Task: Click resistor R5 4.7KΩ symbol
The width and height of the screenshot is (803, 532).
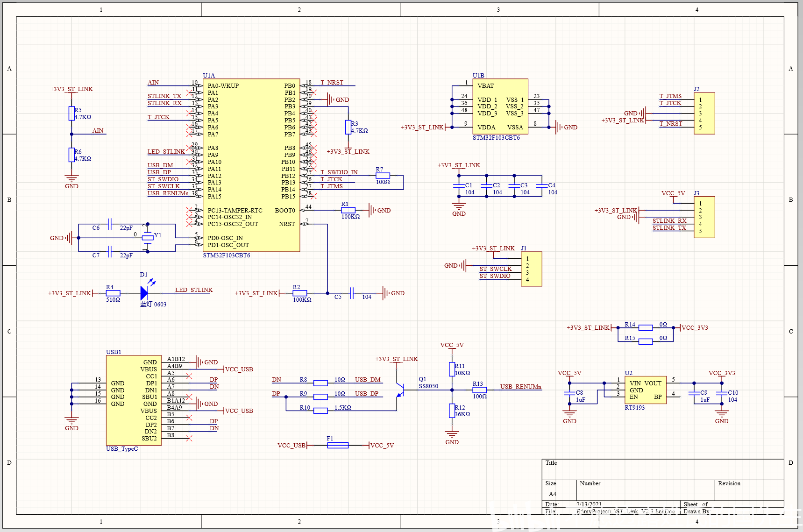Action: click(71, 113)
